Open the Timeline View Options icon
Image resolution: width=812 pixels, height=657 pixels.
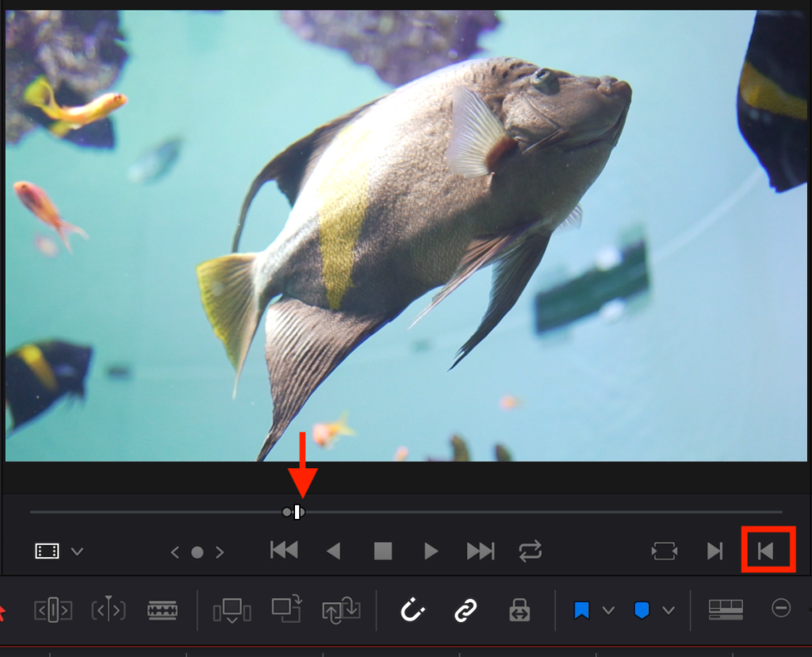point(726,610)
